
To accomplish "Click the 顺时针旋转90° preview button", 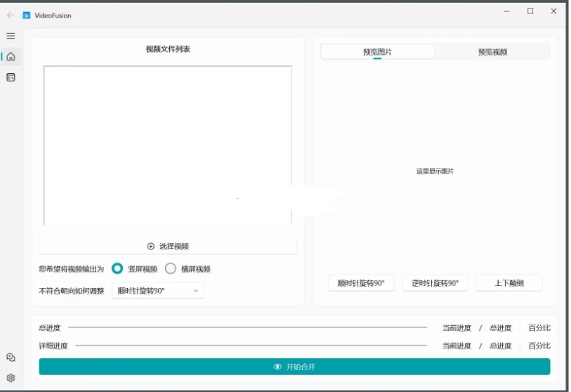I will click(361, 283).
